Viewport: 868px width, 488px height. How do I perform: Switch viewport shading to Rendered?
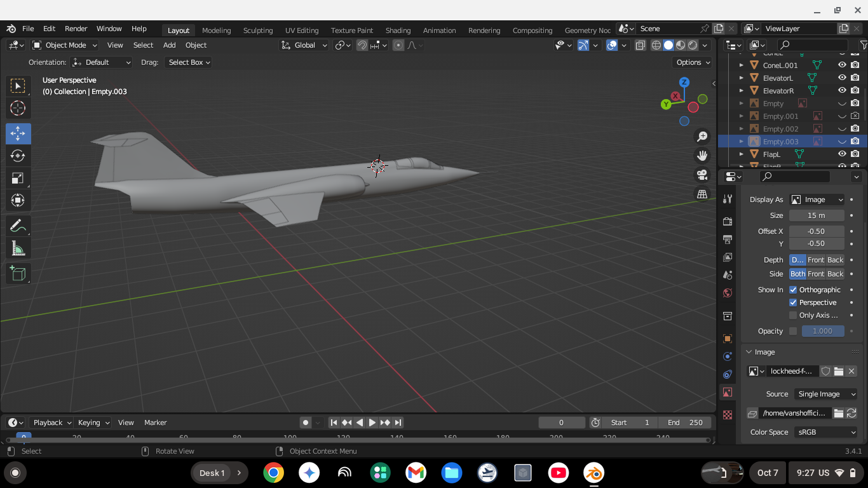coord(693,45)
